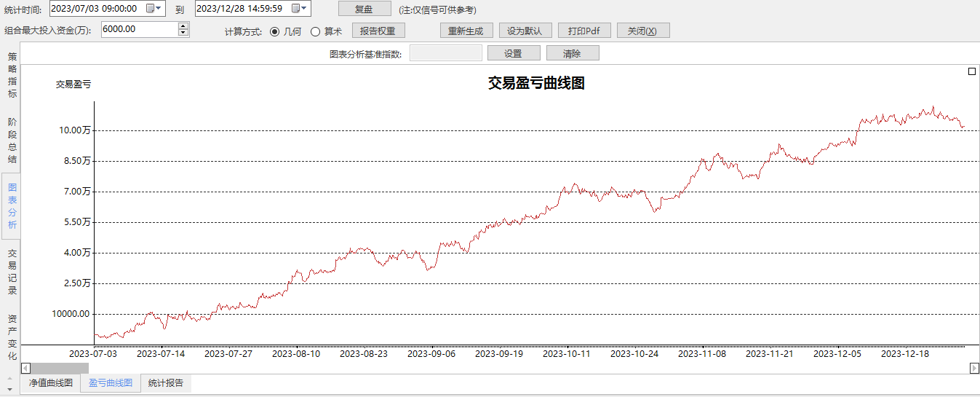Click the 设置 button for benchmark index
The height and width of the screenshot is (397, 980).
click(x=514, y=53)
